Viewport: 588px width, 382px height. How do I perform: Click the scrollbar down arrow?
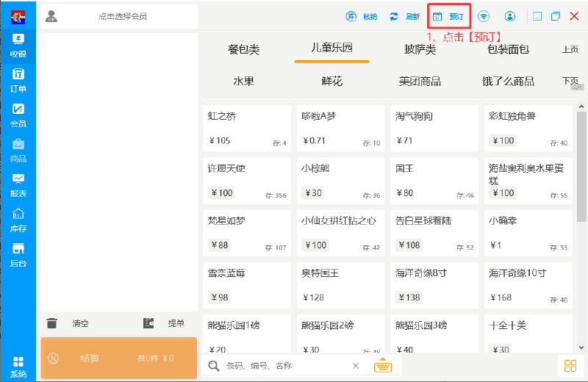tap(581, 347)
